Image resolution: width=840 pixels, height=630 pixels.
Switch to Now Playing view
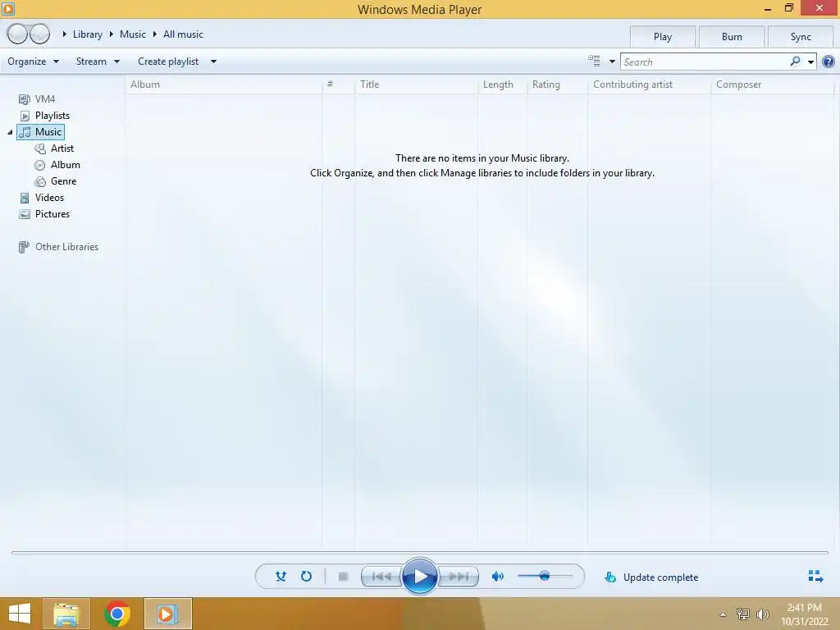click(815, 577)
